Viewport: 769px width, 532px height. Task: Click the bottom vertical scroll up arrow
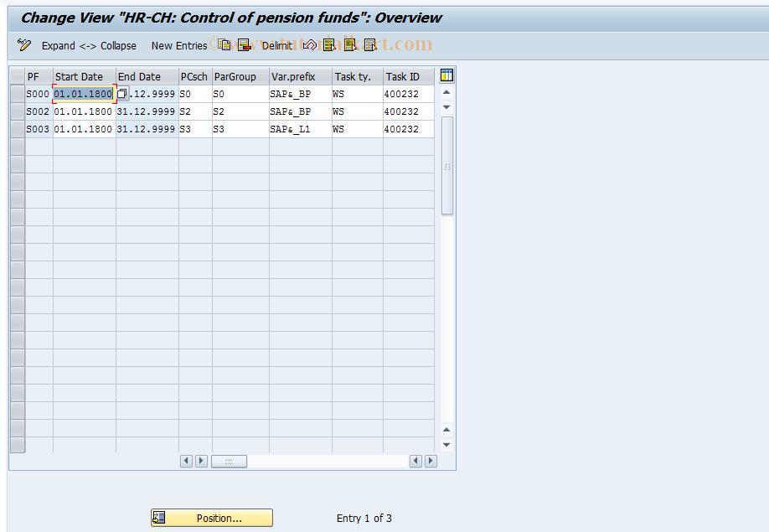[x=446, y=430]
